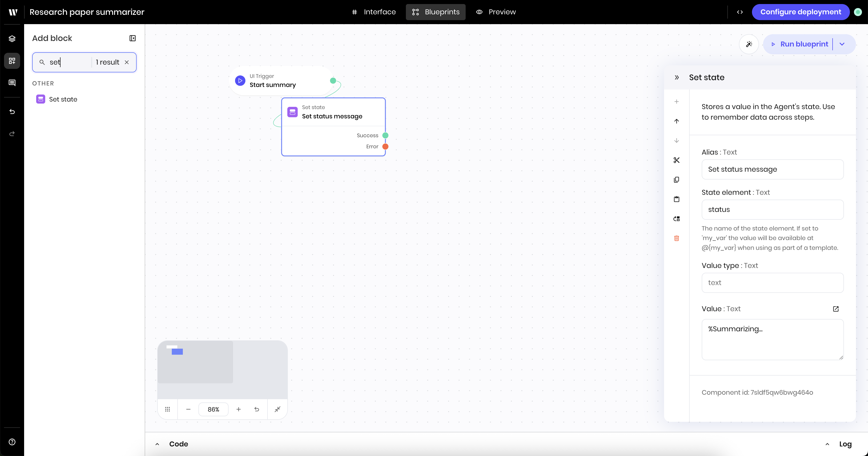Click the paste clipboard icon

point(676,199)
